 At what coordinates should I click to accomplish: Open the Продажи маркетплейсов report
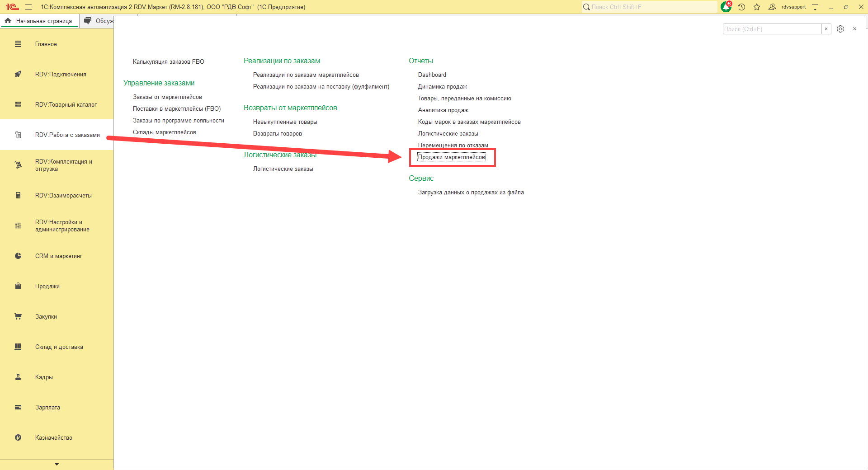(x=452, y=157)
